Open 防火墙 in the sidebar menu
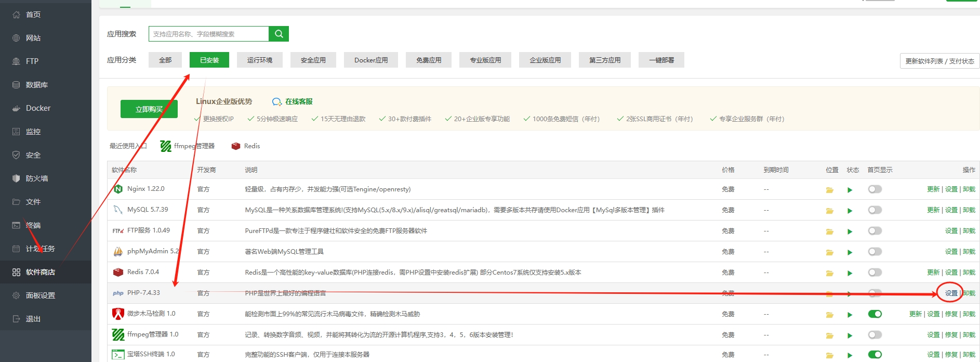Image resolution: width=980 pixels, height=362 pixels. tap(36, 178)
